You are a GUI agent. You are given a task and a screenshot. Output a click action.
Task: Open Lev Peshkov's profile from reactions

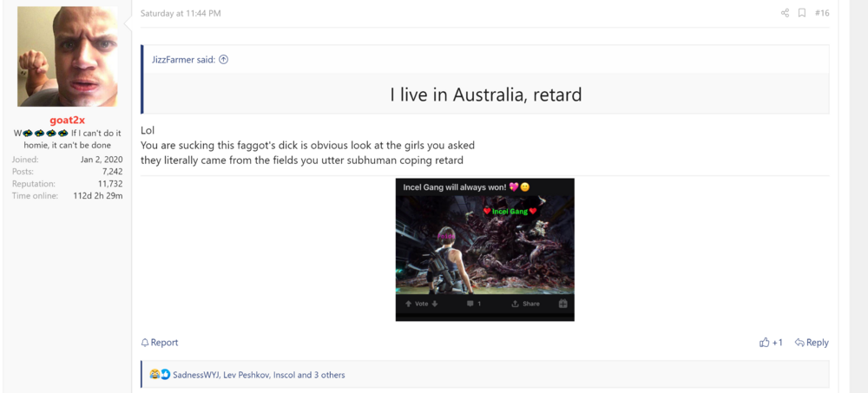click(x=246, y=375)
